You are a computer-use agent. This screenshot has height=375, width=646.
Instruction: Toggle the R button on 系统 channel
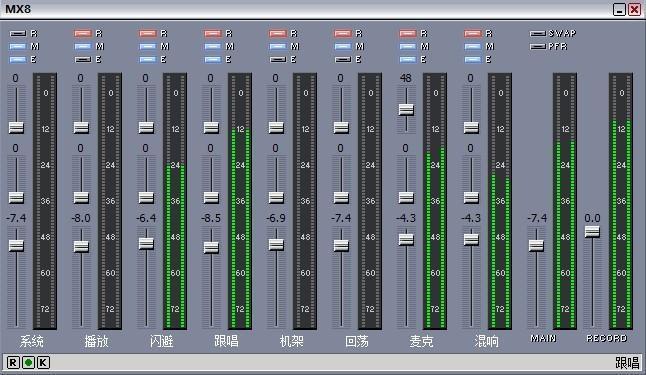[17, 33]
